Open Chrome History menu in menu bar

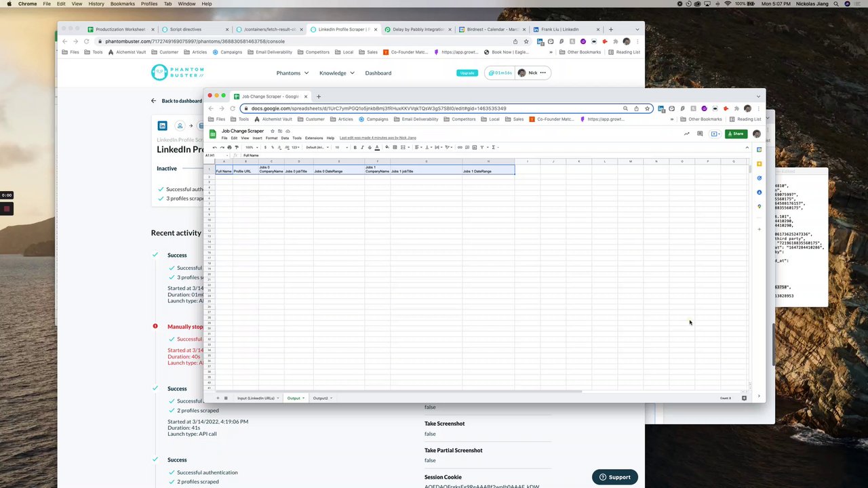pos(96,3)
